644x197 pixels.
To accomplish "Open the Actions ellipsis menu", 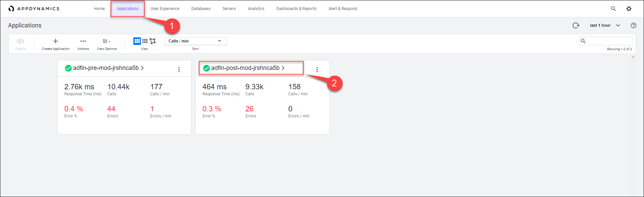I will coord(83,41).
